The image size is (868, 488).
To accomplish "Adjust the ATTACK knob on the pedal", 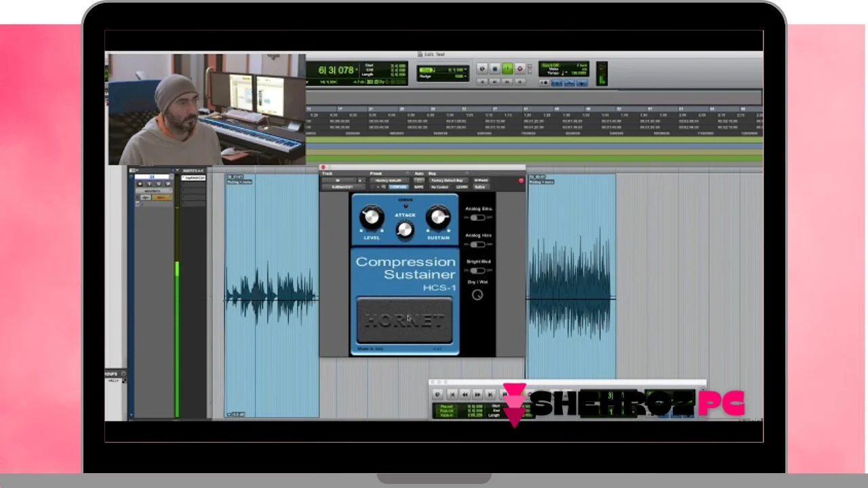I will pos(404,230).
